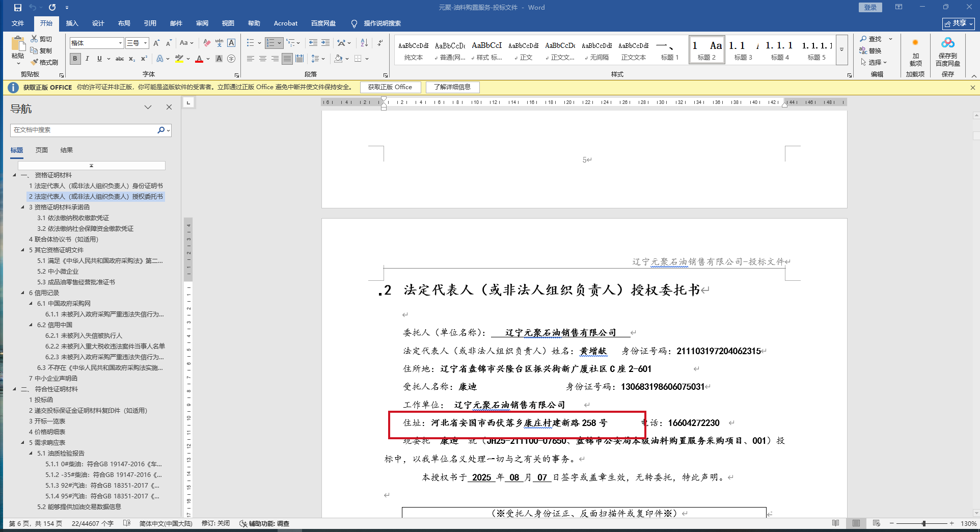980x532 pixels.
Task: Apply red font color
Action: point(199,59)
